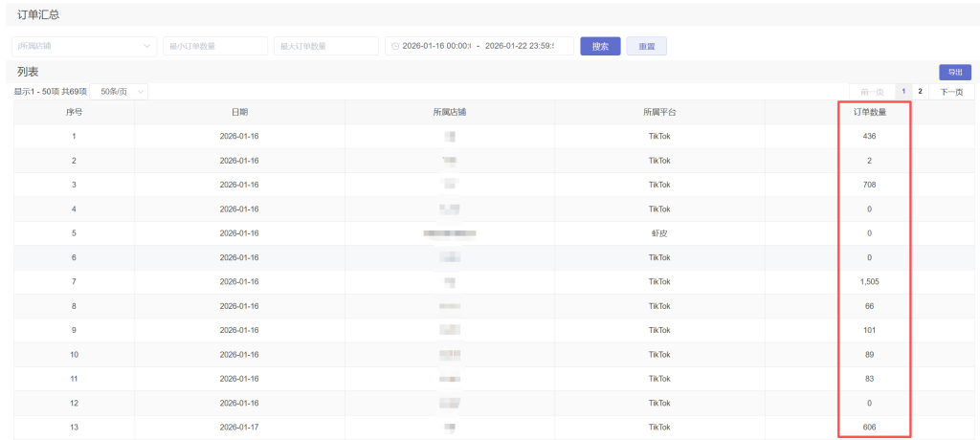Click the 1,505 order count cell
The image size is (980, 440).
[x=869, y=282]
